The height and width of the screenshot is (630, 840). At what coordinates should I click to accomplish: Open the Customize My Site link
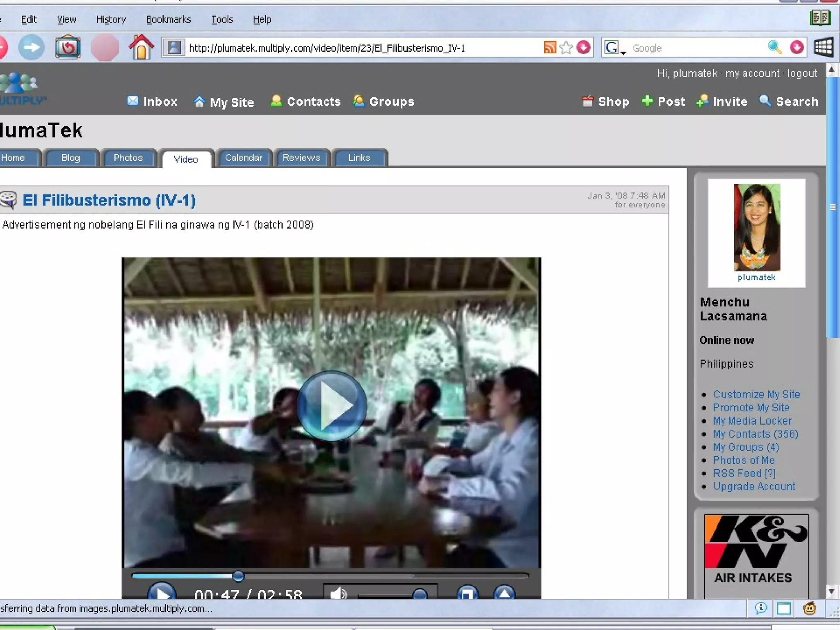tap(756, 394)
